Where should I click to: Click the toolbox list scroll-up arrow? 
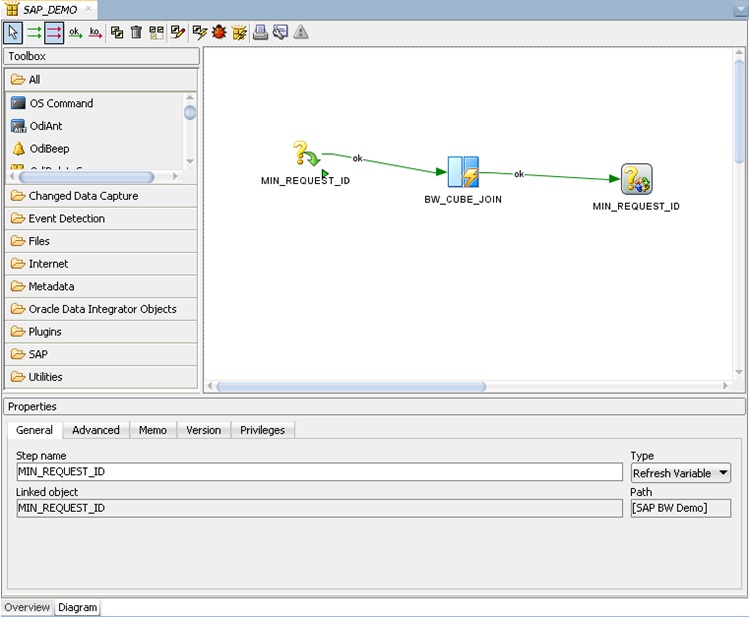(190, 98)
